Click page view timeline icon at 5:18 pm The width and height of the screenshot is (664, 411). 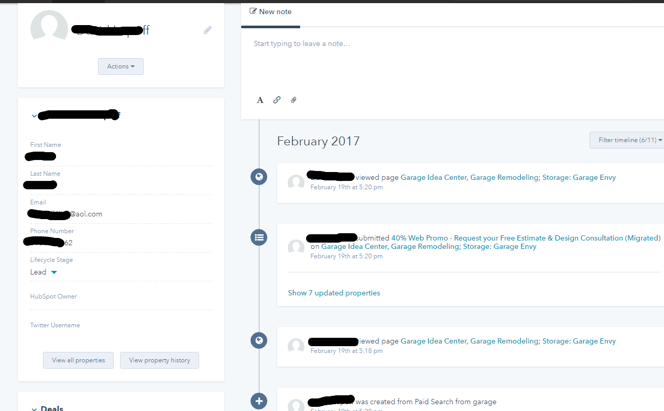pyautogui.click(x=259, y=340)
